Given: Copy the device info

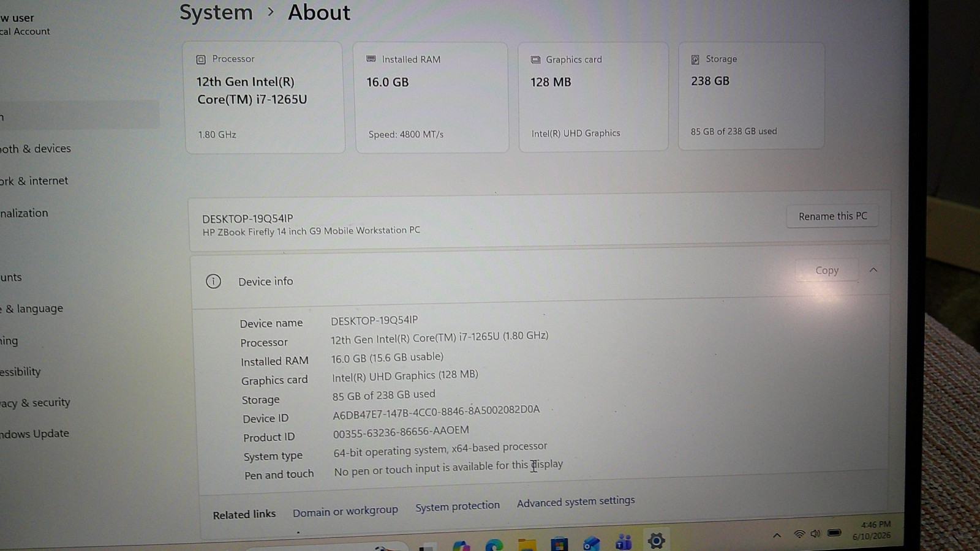Looking at the screenshot, I should pos(827,270).
